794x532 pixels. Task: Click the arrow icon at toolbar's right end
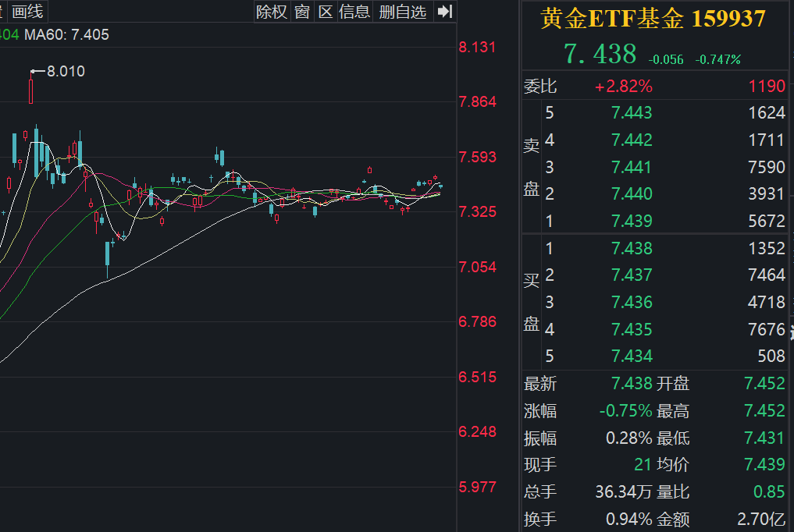pyautogui.click(x=444, y=11)
